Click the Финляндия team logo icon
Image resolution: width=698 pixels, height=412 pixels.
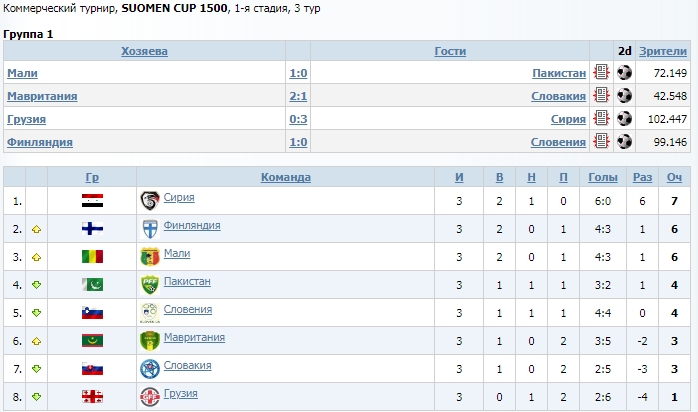pyautogui.click(x=150, y=228)
